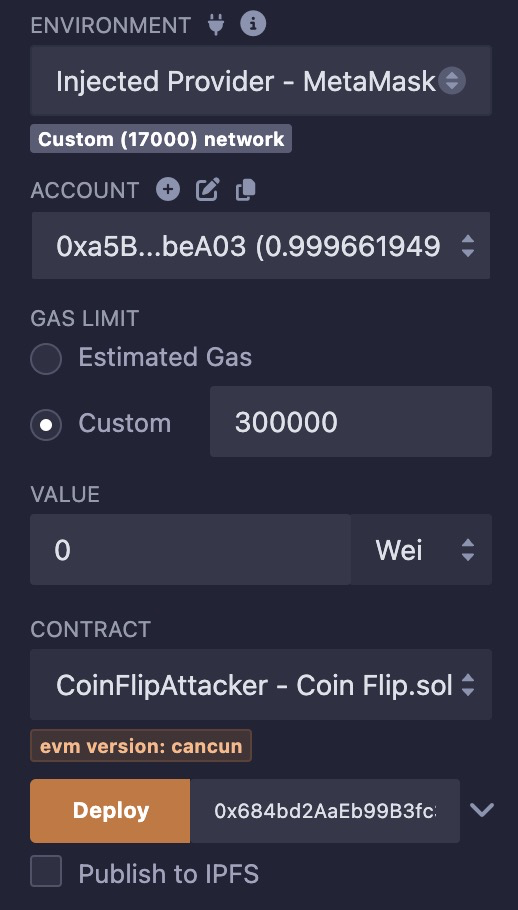Click the edit account pencil icon
This screenshot has height=910, width=518.
(207, 190)
